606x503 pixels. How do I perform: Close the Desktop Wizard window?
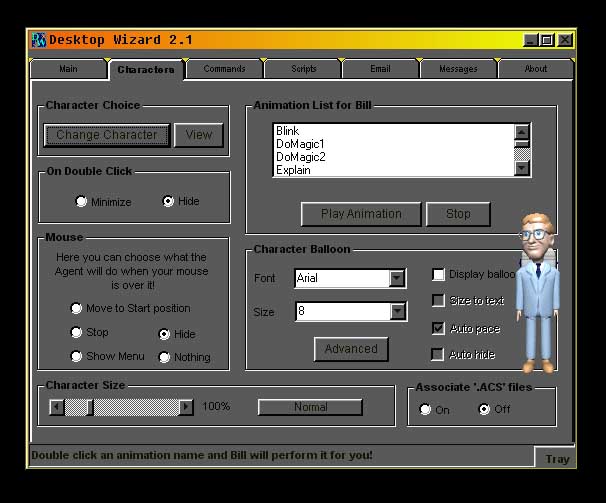coord(565,40)
